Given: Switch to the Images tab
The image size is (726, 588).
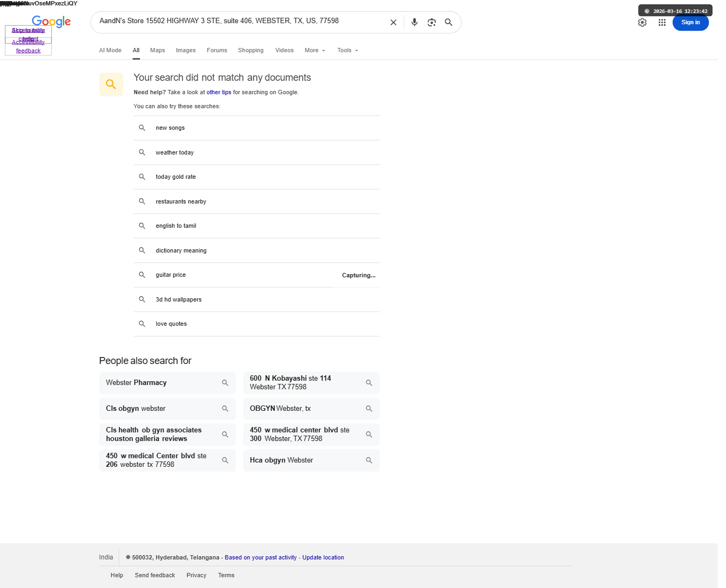Looking at the screenshot, I should (186, 51).
